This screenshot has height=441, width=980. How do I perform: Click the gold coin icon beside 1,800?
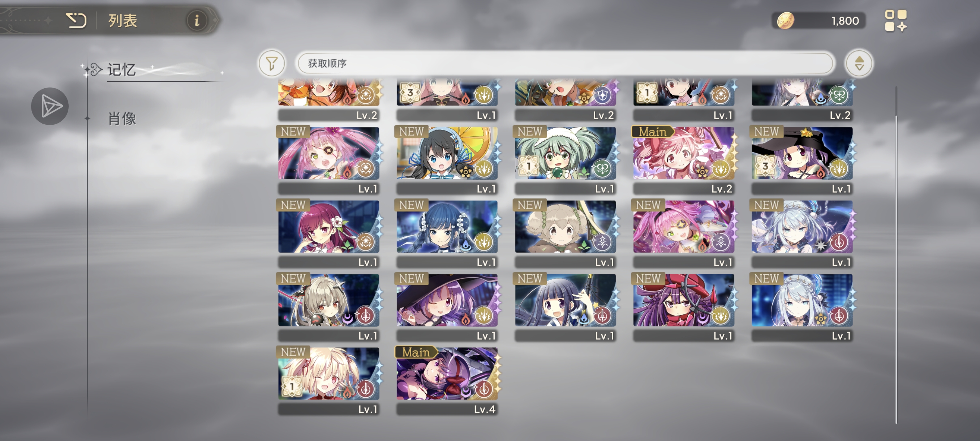point(785,21)
